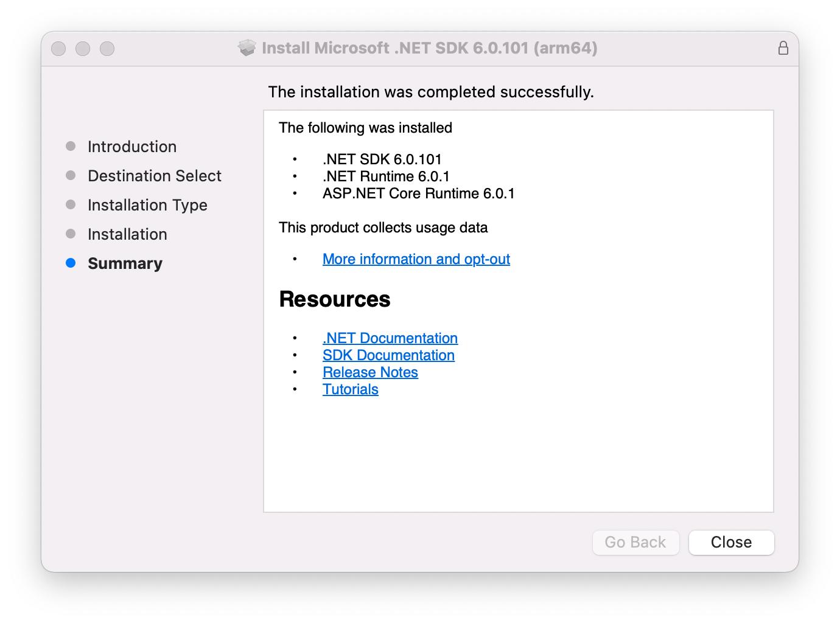Click the gray dot beside Introduction
This screenshot has height=623, width=840.
tap(69, 146)
